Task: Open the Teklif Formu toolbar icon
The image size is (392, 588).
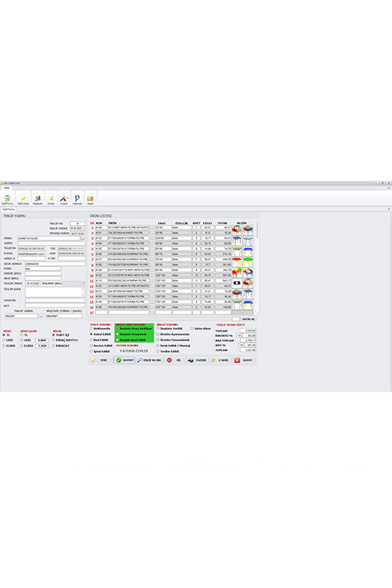Action: pyautogui.click(x=7, y=198)
